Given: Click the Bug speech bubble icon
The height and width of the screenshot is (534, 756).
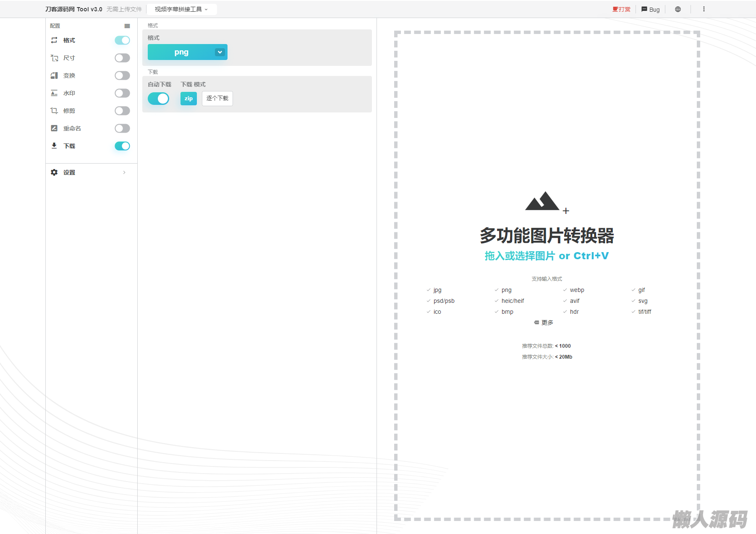Looking at the screenshot, I should pyautogui.click(x=644, y=9).
